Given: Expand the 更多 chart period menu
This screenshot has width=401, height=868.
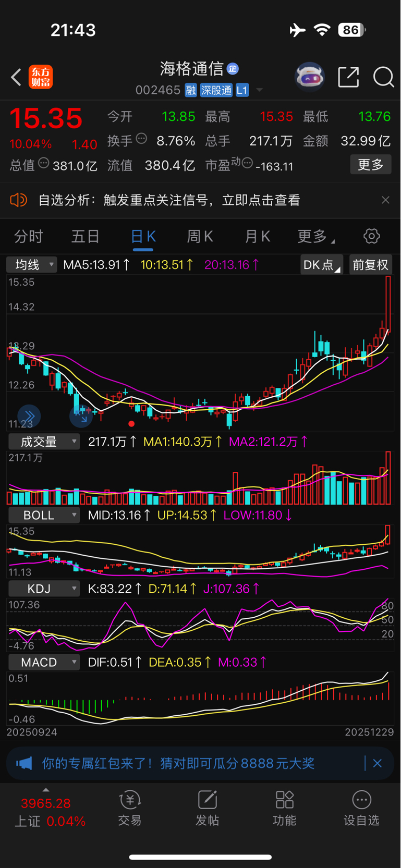Looking at the screenshot, I should (316, 237).
